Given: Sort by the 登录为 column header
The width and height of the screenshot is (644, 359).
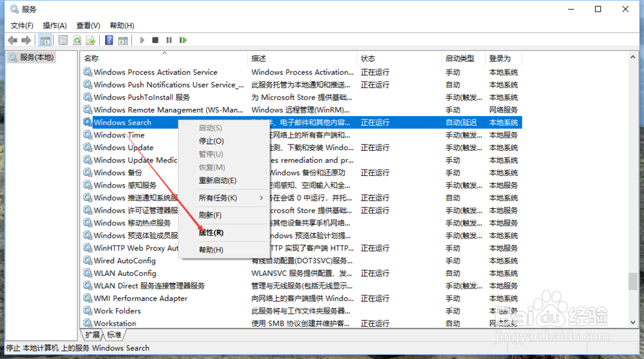Looking at the screenshot, I should pyautogui.click(x=504, y=59).
